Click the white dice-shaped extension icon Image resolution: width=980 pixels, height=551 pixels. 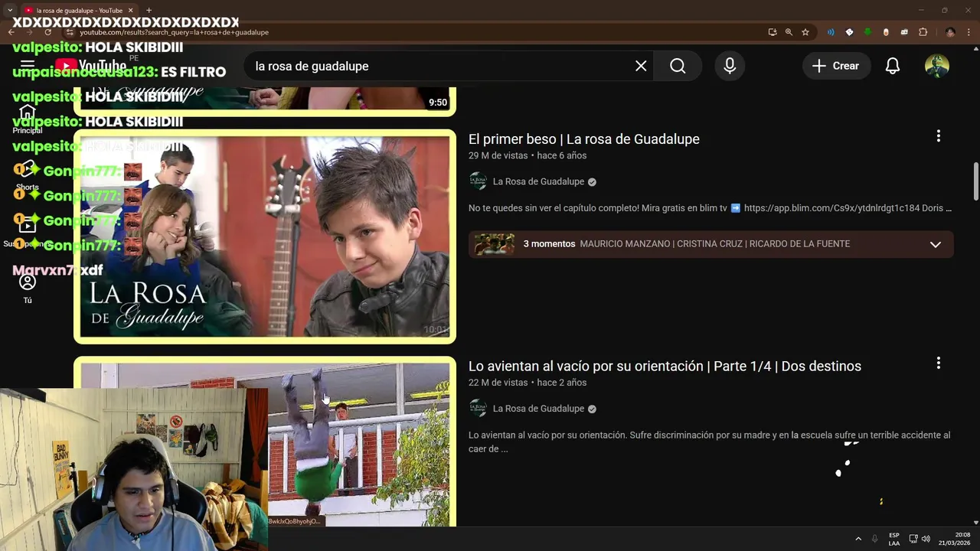pyautogui.click(x=849, y=32)
